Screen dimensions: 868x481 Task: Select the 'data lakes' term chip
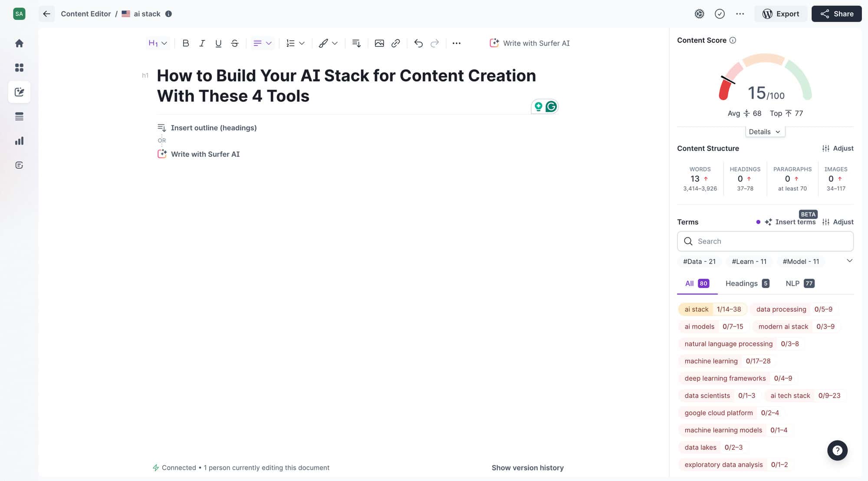tap(713, 448)
